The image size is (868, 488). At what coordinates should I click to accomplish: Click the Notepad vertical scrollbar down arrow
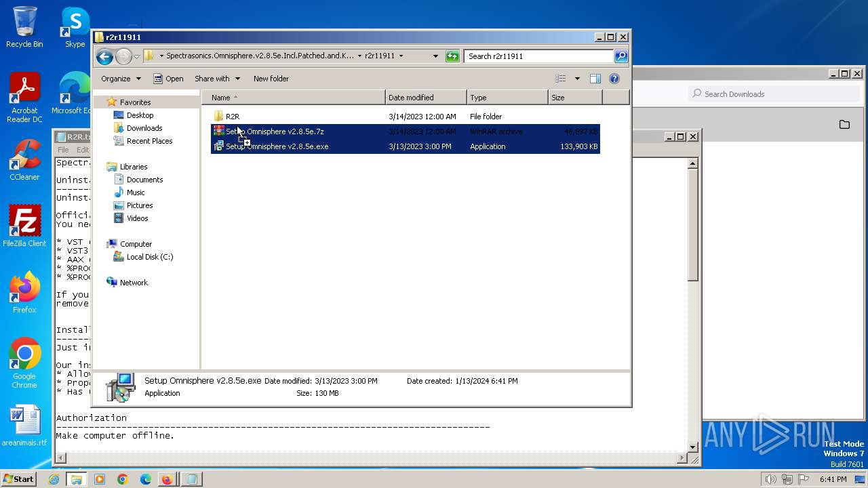coord(692,447)
